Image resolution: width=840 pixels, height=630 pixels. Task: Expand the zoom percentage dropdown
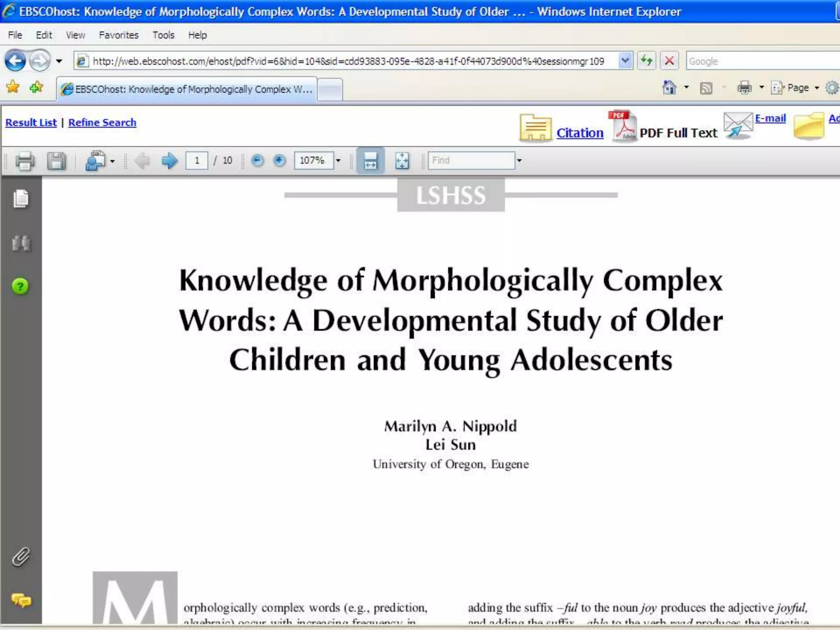pos(338,160)
